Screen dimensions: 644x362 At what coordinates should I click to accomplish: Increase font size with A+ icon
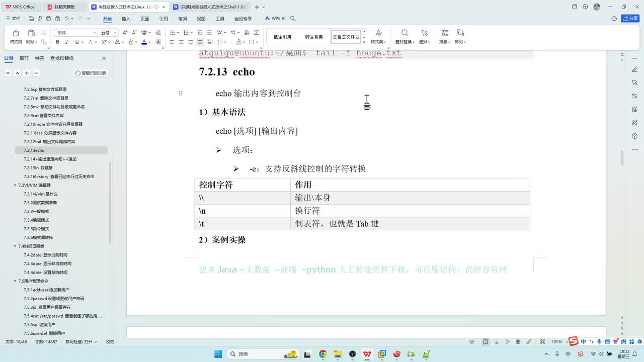(x=125, y=32)
